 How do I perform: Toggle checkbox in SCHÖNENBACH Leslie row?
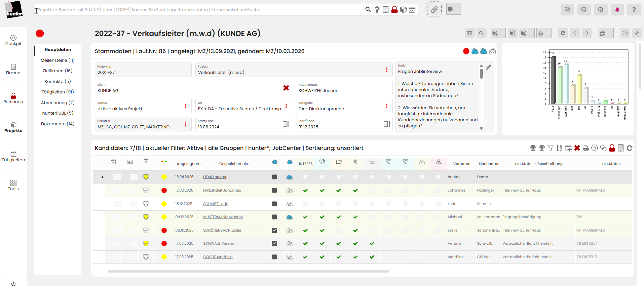click(x=274, y=231)
